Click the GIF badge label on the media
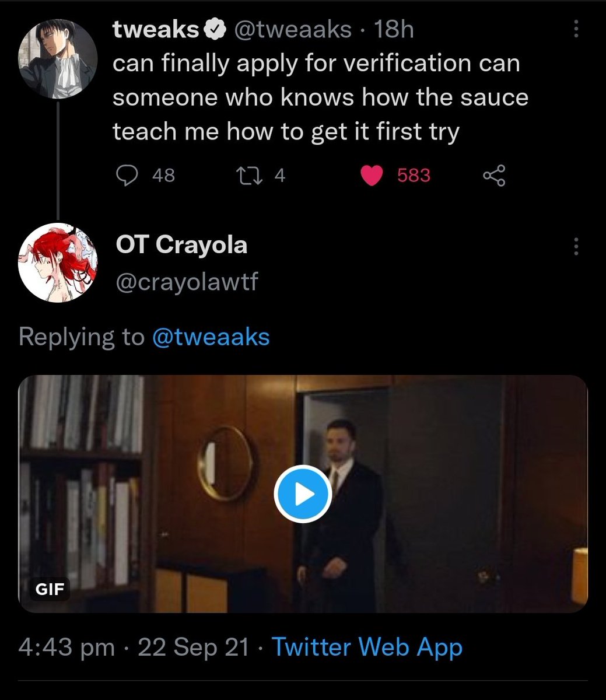Screen dimensions: 606x700 coord(50,589)
